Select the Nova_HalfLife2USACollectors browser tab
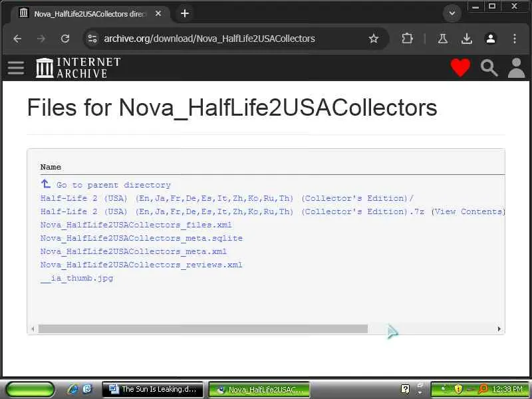The width and height of the screenshot is (532, 399). coord(90,13)
